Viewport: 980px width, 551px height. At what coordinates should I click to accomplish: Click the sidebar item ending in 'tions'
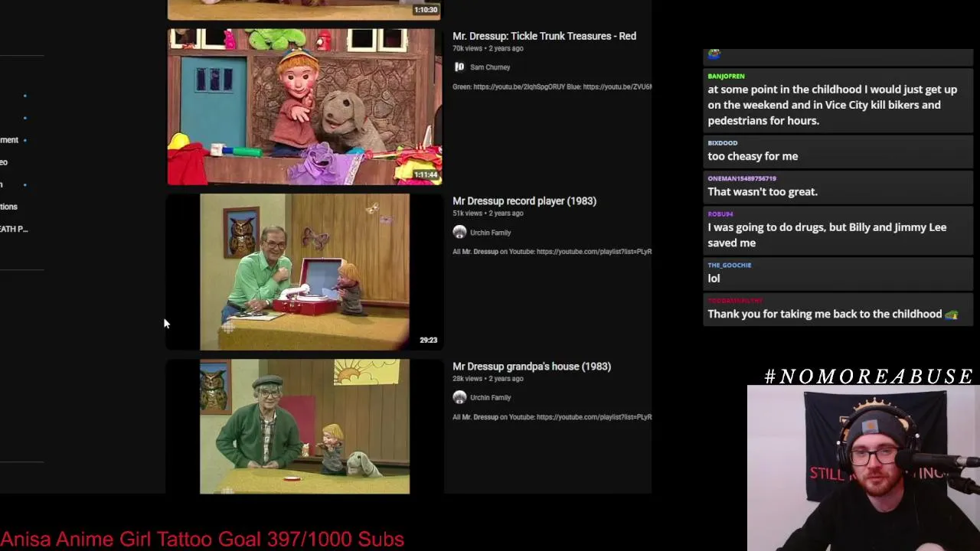tap(8, 207)
